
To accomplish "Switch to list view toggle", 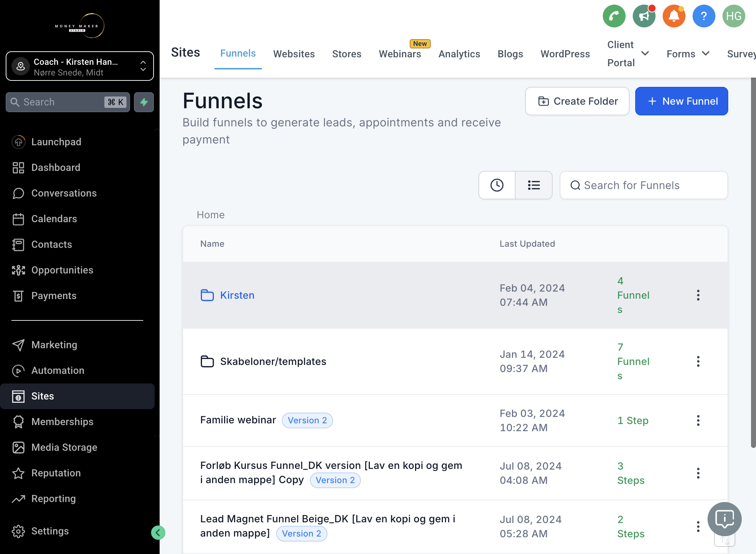I will click(534, 185).
